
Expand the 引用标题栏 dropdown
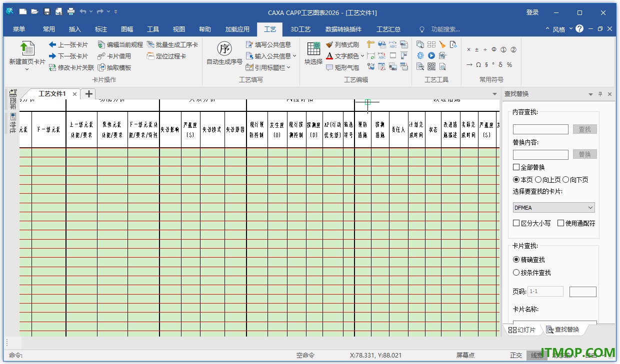289,67
